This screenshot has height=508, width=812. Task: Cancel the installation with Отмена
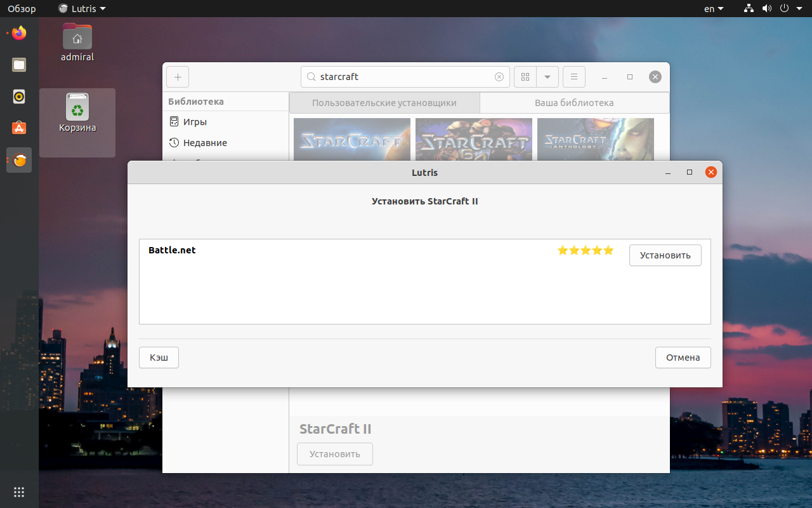pos(683,358)
